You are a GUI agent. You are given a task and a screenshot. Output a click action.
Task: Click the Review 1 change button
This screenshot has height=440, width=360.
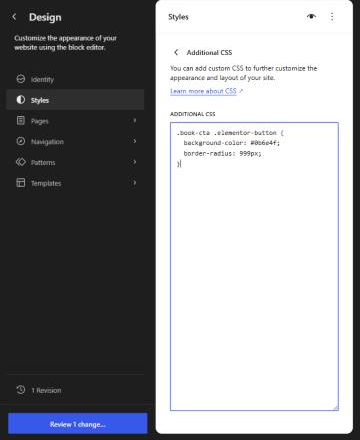78,424
